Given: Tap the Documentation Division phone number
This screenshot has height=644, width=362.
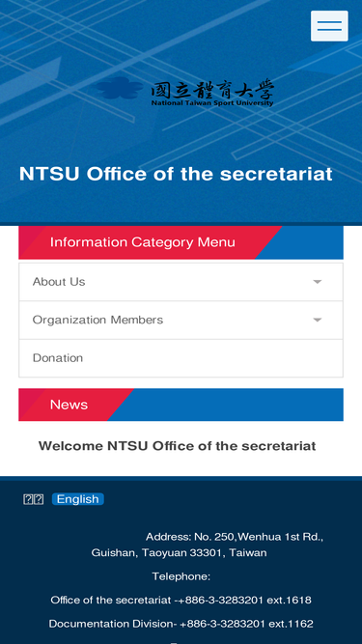Looking at the screenshot, I should (246, 624).
